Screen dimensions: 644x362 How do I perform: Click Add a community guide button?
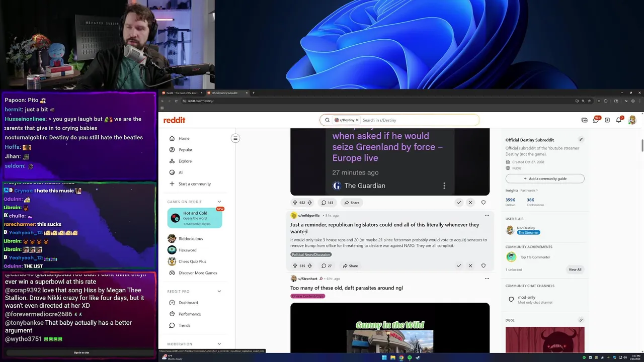[x=545, y=178]
